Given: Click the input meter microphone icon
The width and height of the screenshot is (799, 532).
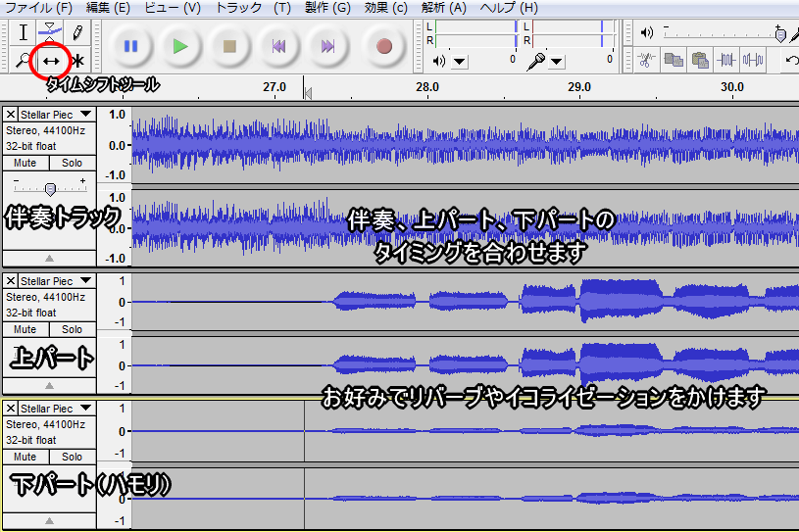Looking at the screenshot, I should coord(535,62).
